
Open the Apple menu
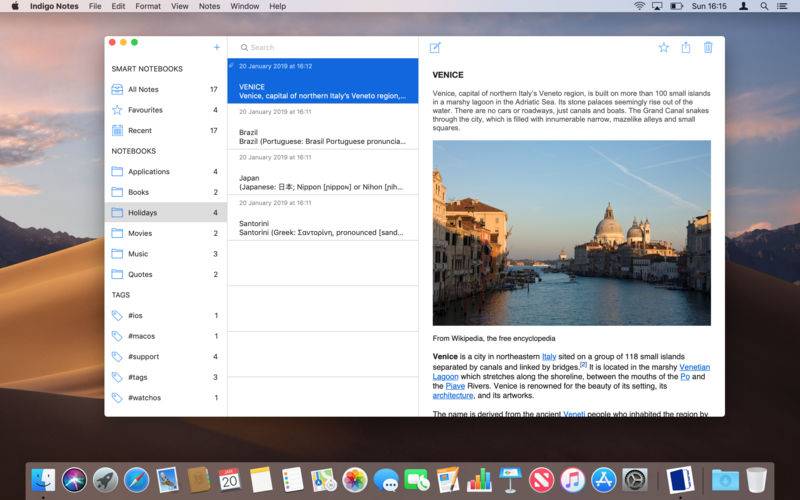click(15, 6)
